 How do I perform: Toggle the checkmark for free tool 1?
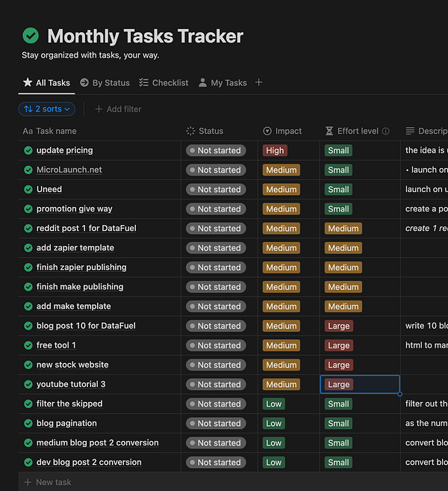pos(28,345)
